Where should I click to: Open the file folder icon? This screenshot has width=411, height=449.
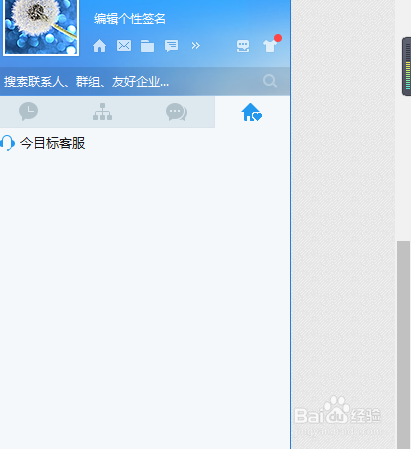[147, 46]
